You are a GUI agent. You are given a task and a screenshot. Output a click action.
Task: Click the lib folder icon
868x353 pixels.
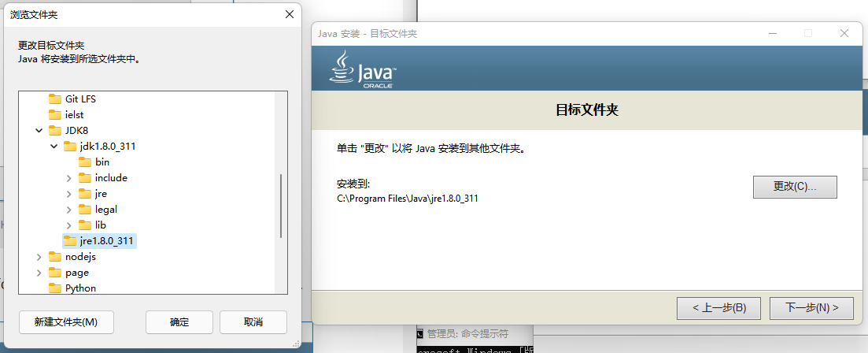pos(85,225)
